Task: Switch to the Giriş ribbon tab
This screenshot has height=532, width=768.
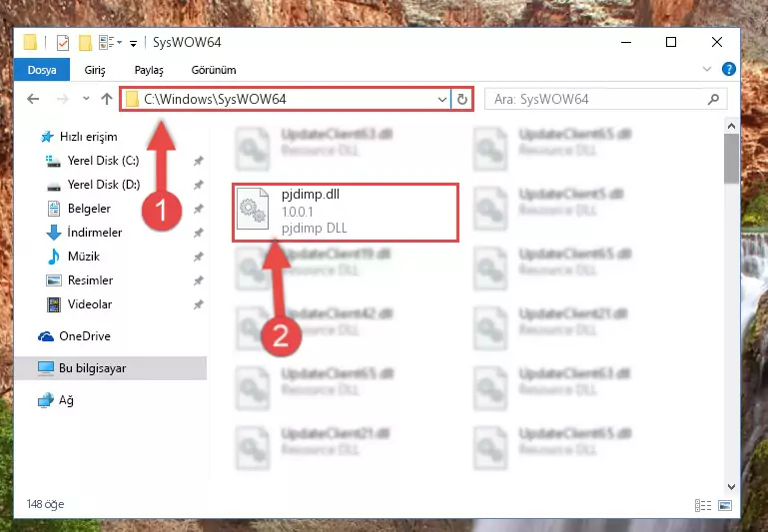Action: coord(95,70)
